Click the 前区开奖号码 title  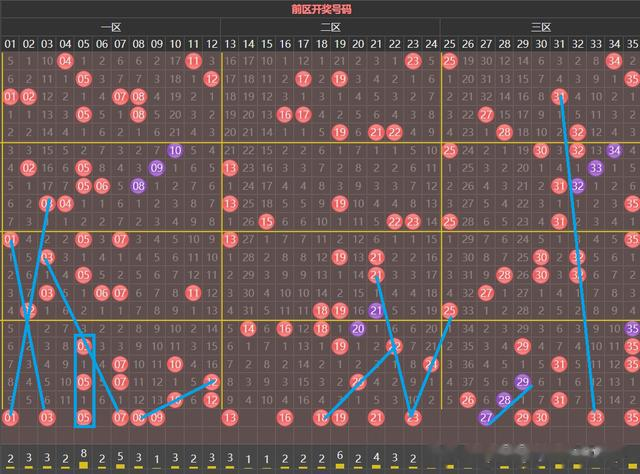pos(321,9)
